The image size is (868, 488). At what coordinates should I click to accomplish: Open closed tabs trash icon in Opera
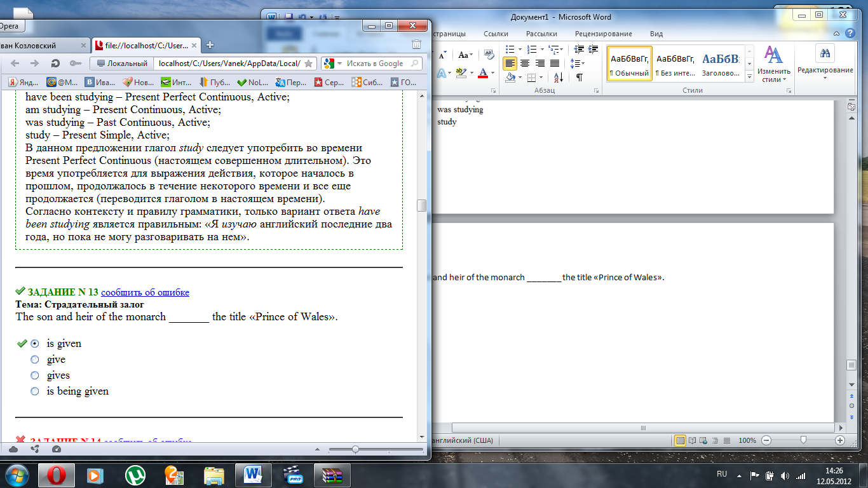(x=416, y=44)
